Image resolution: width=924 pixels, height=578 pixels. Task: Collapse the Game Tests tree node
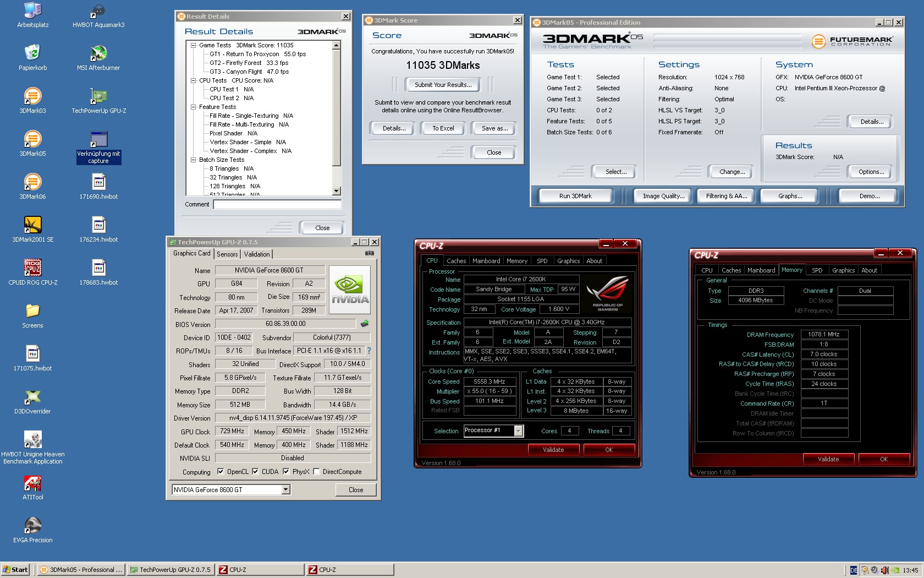tap(194, 45)
